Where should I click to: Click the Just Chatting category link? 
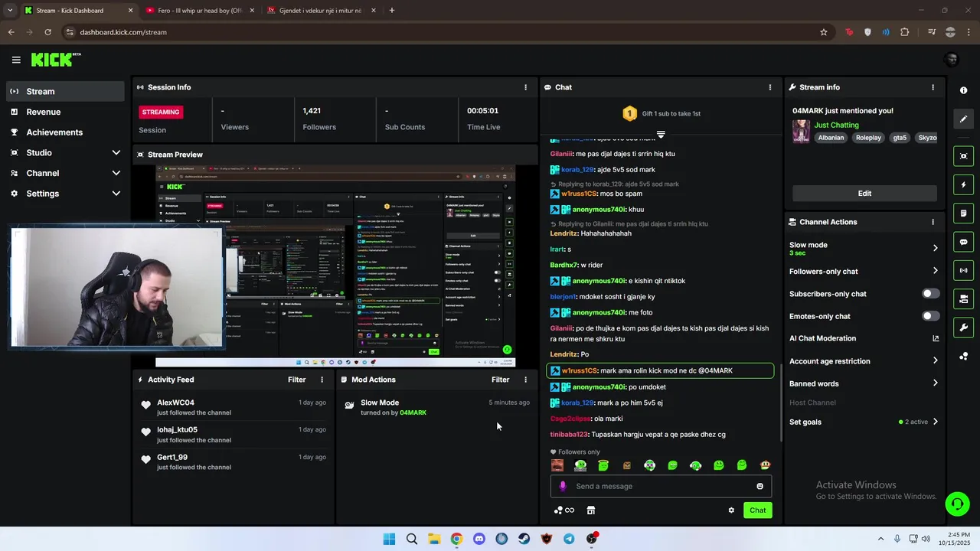point(836,125)
